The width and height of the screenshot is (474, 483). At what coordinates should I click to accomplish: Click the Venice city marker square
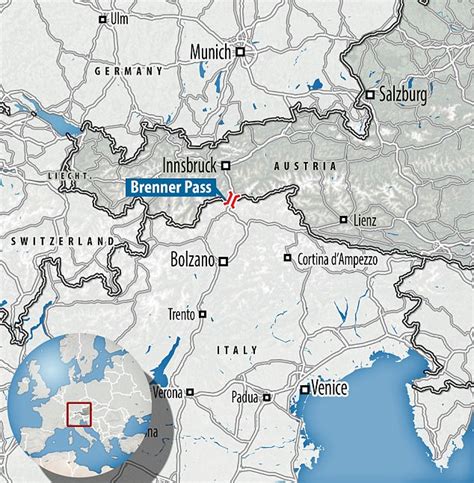point(304,390)
